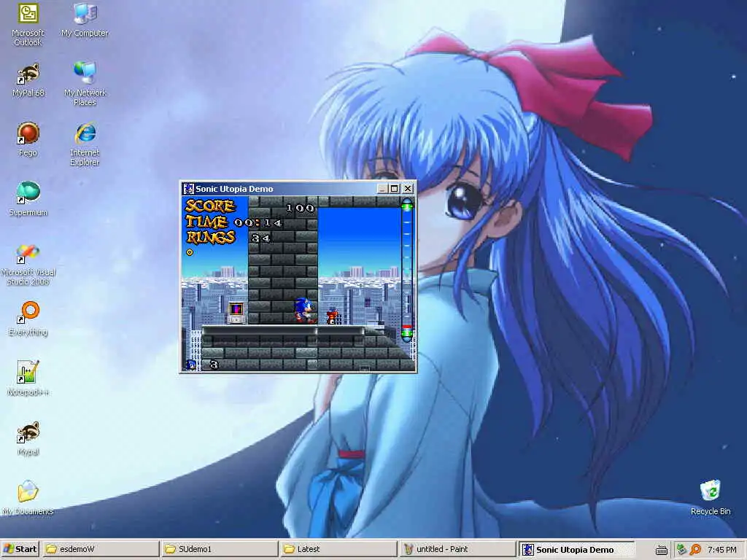Click the Sonic lives icon in game
The height and width of the screenshot is (560, 747).
(190, 365)
